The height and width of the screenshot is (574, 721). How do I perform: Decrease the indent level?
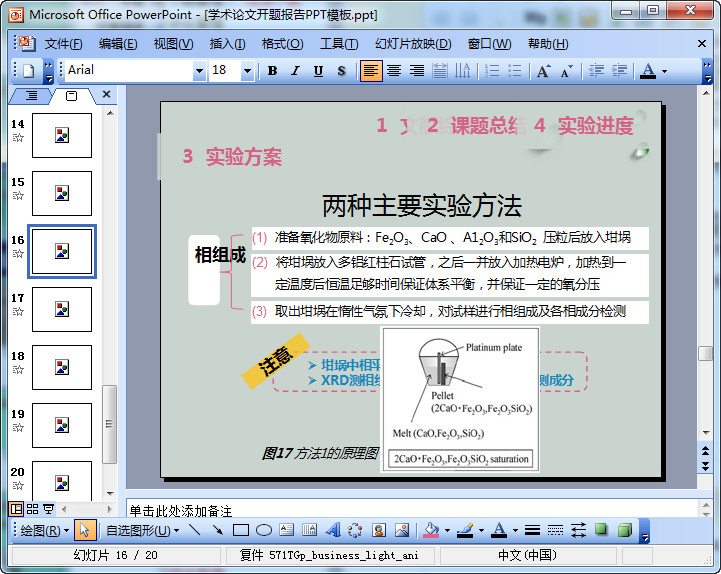pyautogui.click(x=596, y=71)
